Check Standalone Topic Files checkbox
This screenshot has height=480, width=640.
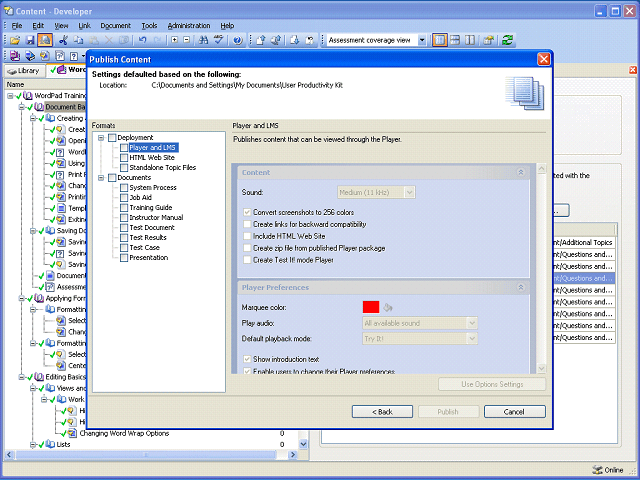(124, 167)
